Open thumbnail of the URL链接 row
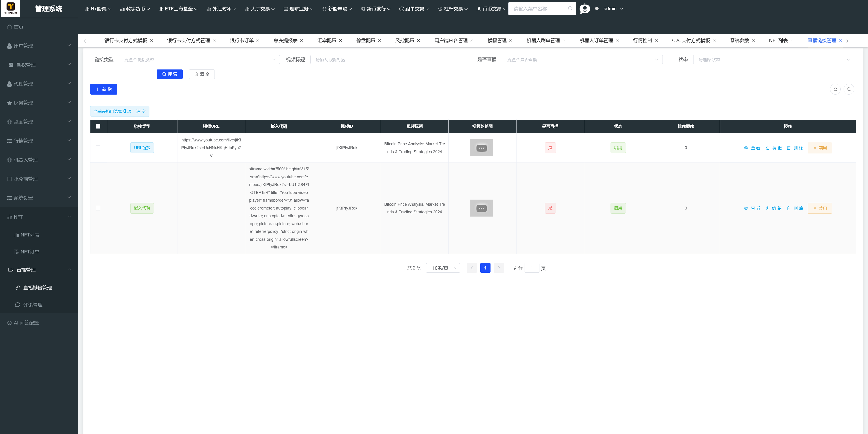Screen dimensions: 868x434 pyautogui.click(x=481, y=148)
